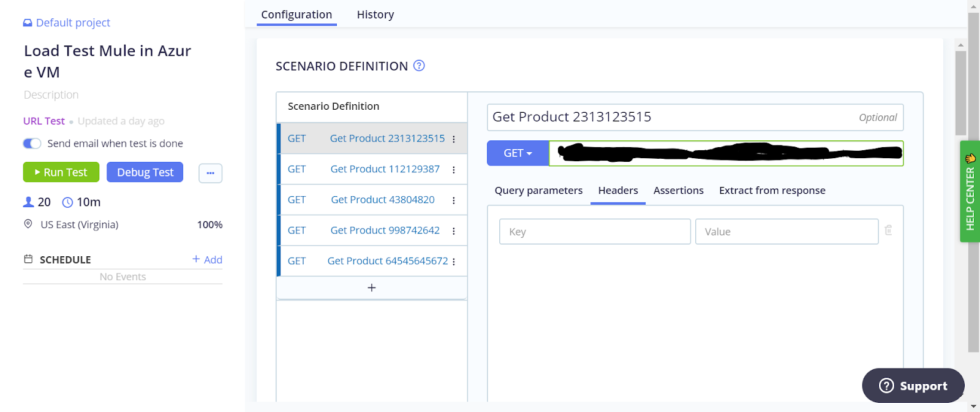The width and height of the screenshot is (980, 412).
Task: Open the Headers tab
Action: [618, 191]
